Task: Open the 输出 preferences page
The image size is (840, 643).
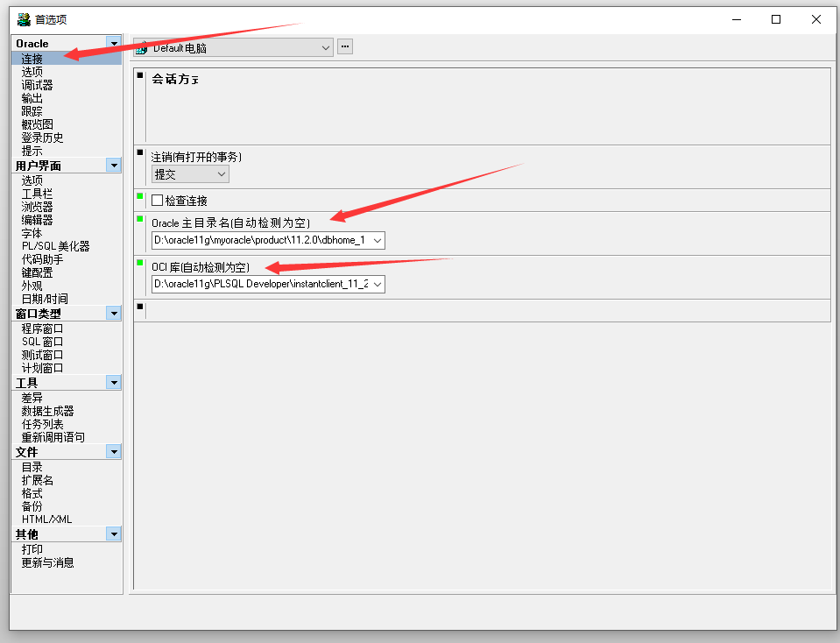Action: click(32, 98)
